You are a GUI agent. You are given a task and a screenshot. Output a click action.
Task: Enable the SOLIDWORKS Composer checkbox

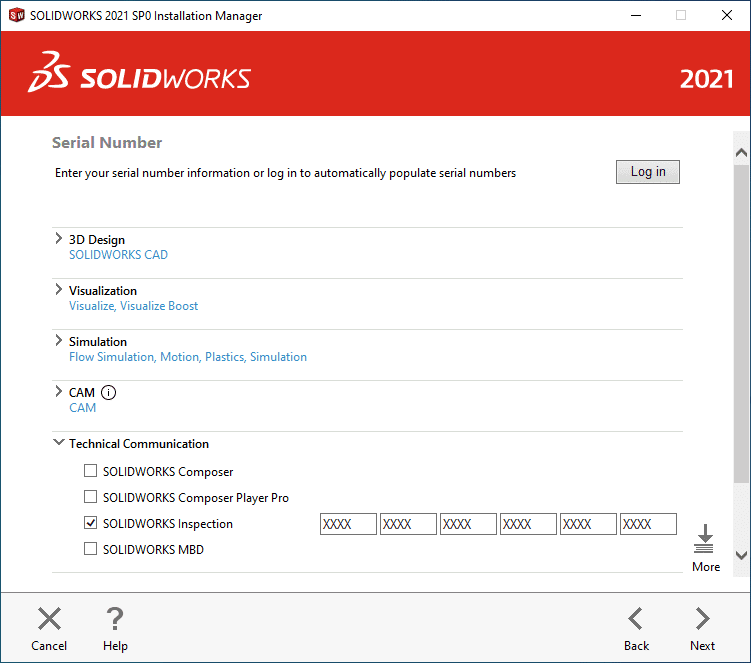[91, 471]
